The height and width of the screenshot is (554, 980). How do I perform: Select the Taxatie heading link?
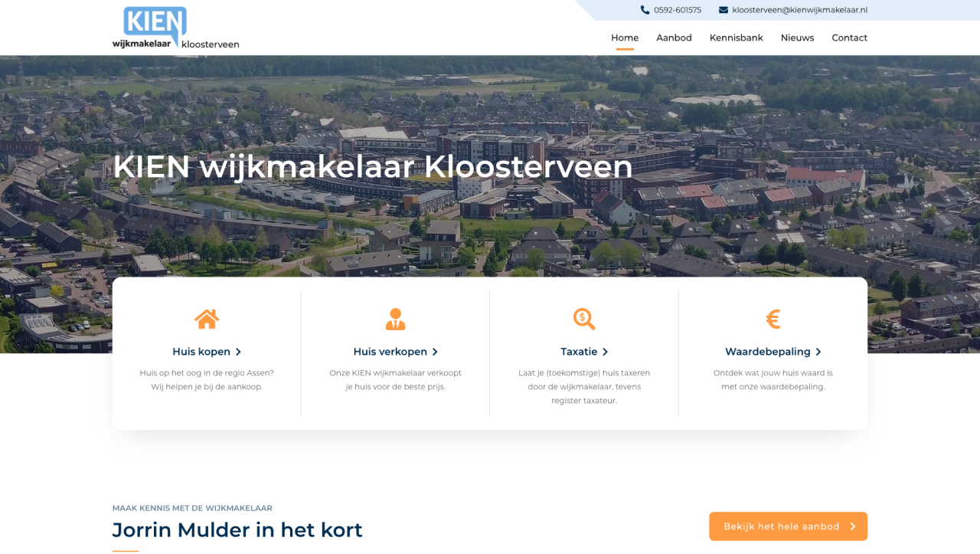[x=579, y=352]
